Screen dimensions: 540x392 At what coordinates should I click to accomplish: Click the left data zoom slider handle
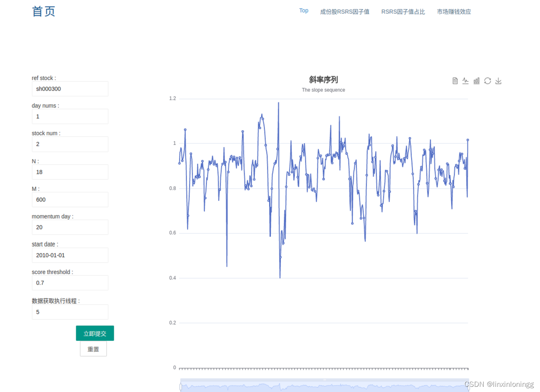181,387
